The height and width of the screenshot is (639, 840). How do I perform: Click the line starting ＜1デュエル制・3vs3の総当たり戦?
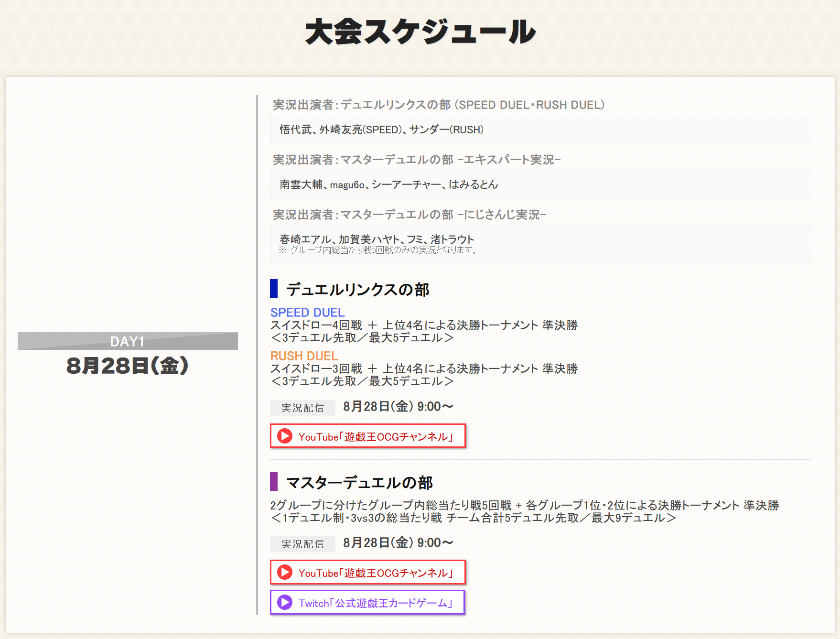[x=474, y=518]
